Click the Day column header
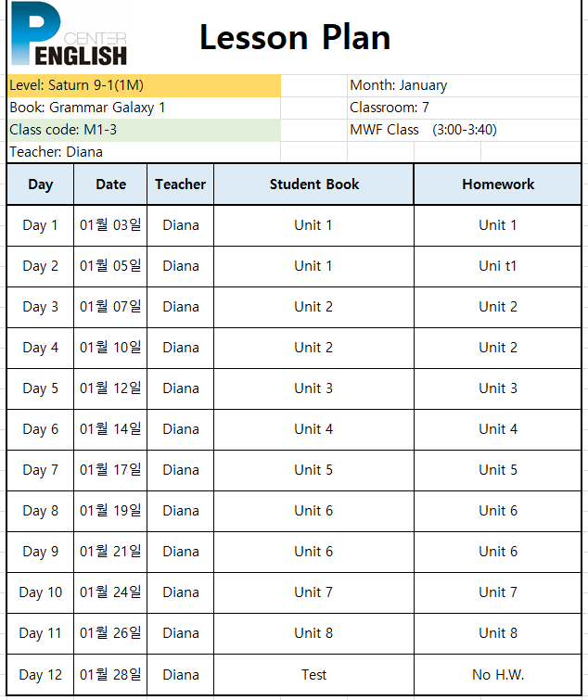This screenshot has width=588, height=700. 41,185
